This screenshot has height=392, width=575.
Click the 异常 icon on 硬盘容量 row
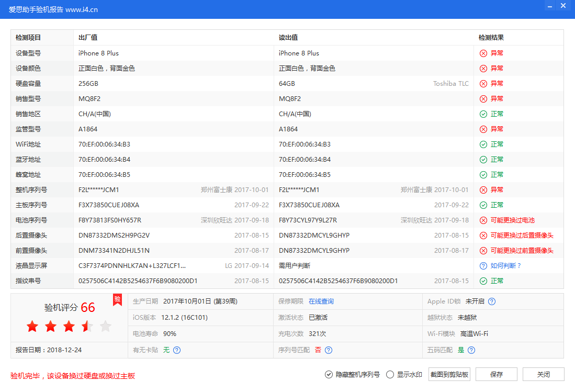pyautogui.click(x=483, y=83)
